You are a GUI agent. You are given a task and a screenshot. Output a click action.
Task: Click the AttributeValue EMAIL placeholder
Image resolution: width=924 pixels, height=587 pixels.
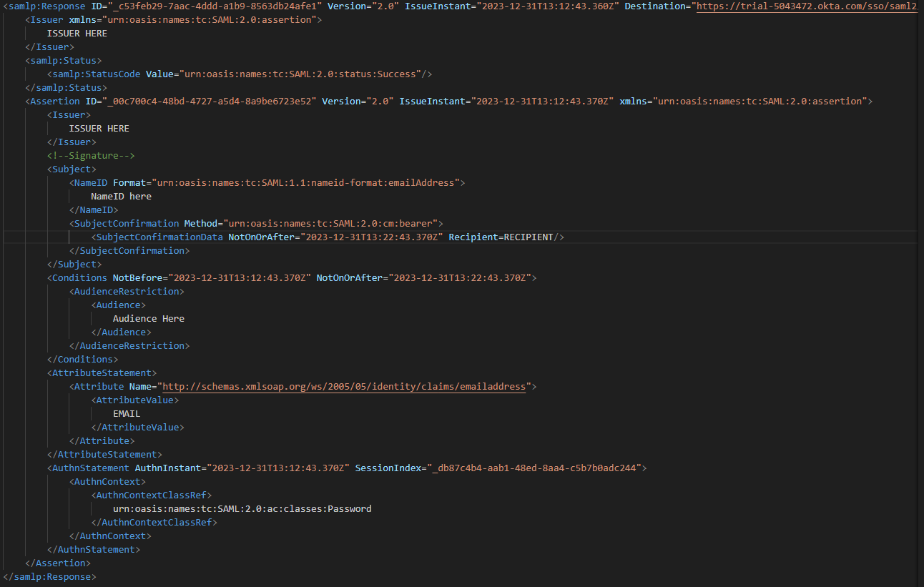tap(126, 413)
